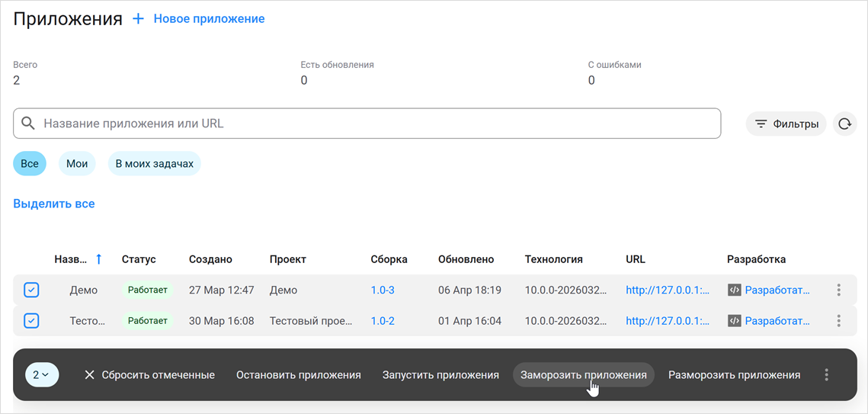Screen dimensions: 868x414
Task: Open the URL link in Демо row
Action: pos(668,290)
